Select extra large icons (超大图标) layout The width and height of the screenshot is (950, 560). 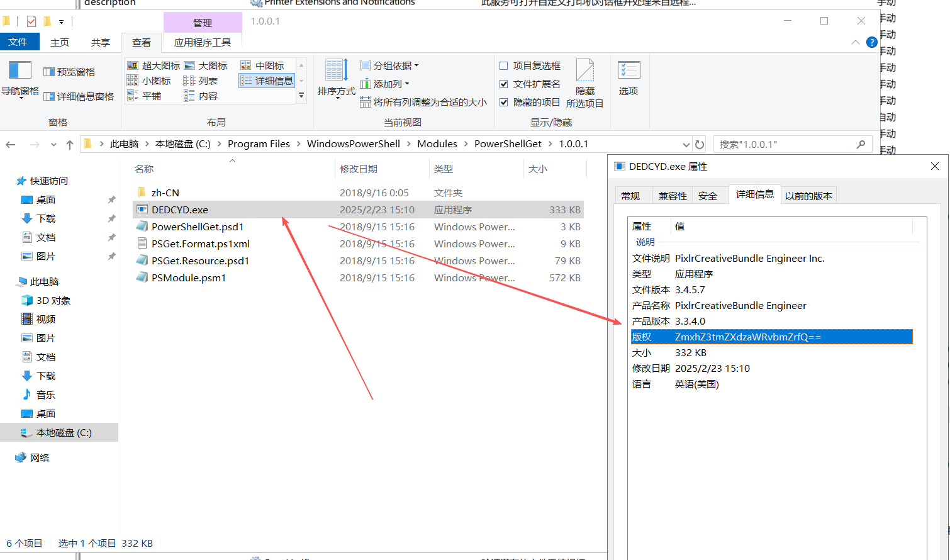(x=154, y=65)
